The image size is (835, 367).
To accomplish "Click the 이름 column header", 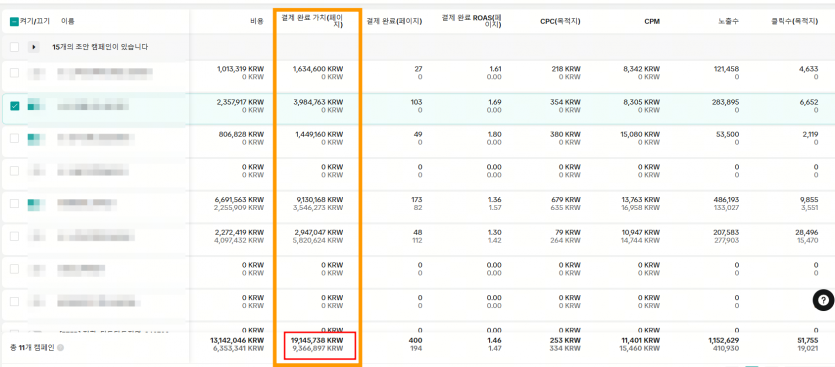I will [68, 22].
